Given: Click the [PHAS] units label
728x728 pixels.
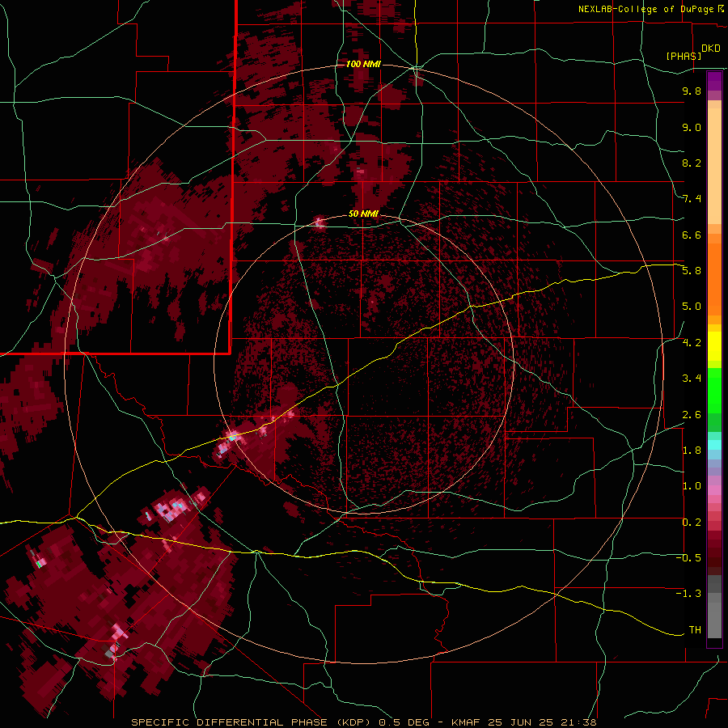Looking at the screenshot, I should [x=684, y=56].
